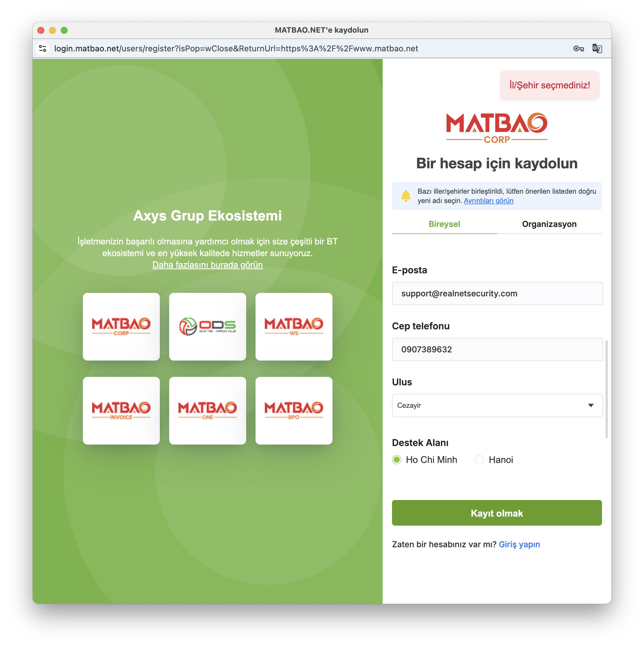Open the Giriş yapın link
Screen dimensions: 644x647
click(x=519, y=544)
